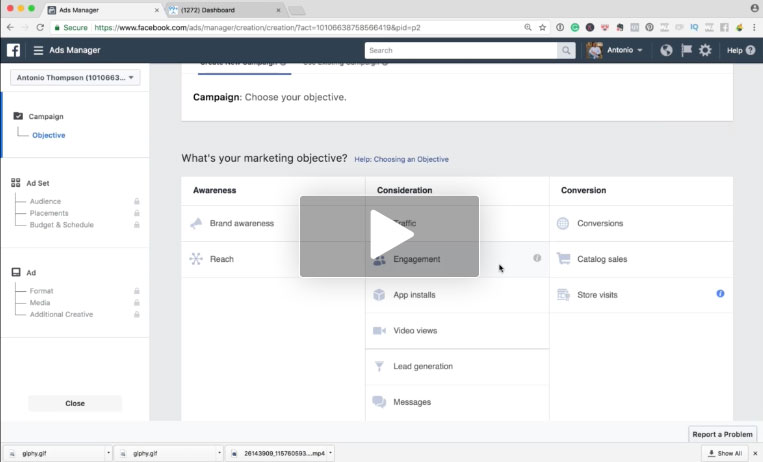Open a new browser tab
Image resolution: width=763 pixels, height=462 pixels.
pyautogui.click(x=296, y=10)
